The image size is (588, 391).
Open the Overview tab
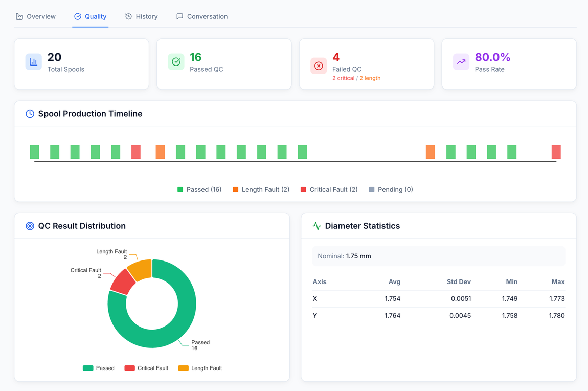click(36, 16)
